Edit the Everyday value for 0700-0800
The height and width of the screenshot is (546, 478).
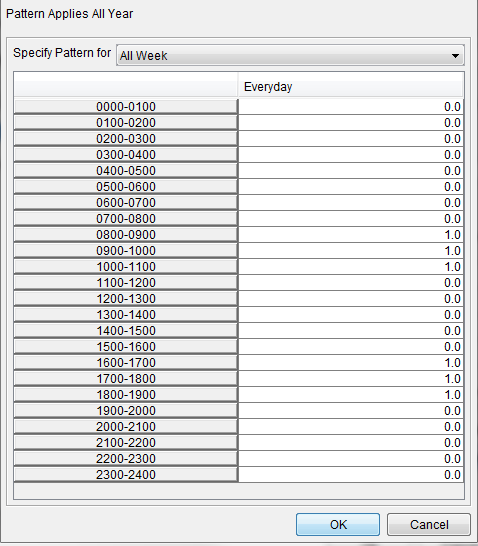[x=351, y=219]
